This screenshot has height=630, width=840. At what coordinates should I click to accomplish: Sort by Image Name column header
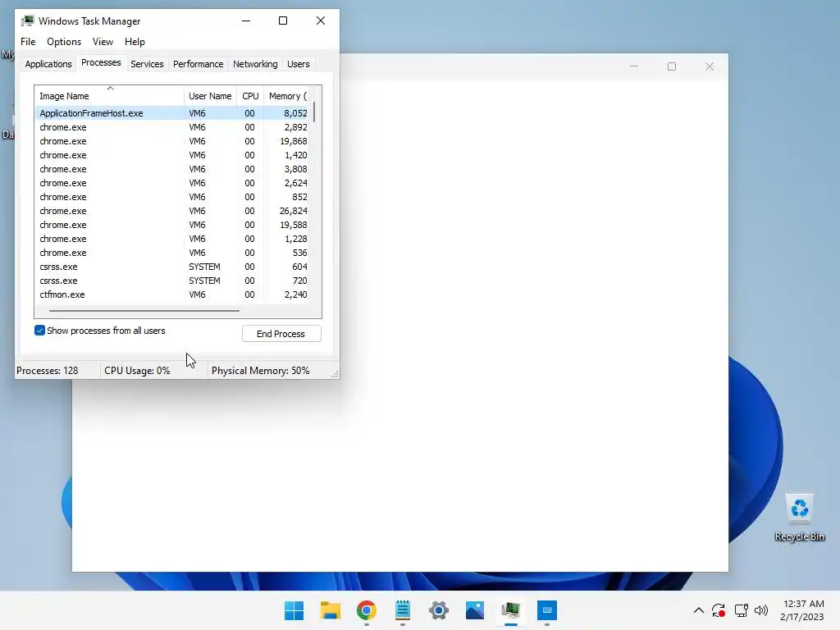point(109,96)
